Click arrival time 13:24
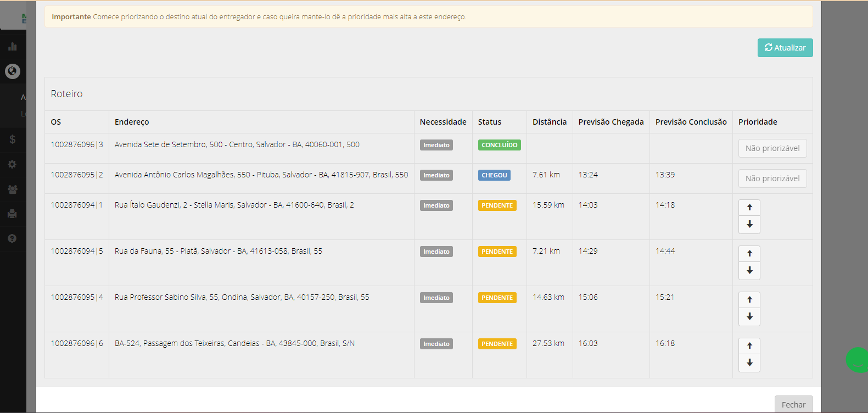 click(x=588, y=175)
